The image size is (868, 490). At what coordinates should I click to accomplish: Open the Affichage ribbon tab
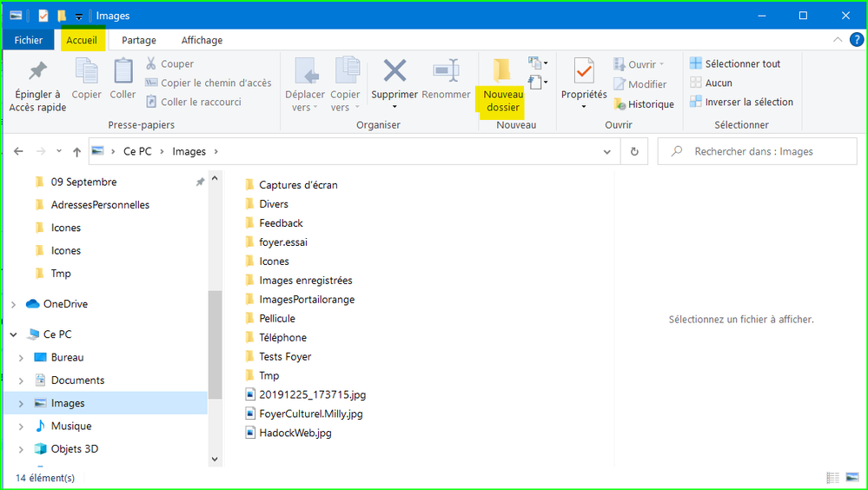click(202, 40)
